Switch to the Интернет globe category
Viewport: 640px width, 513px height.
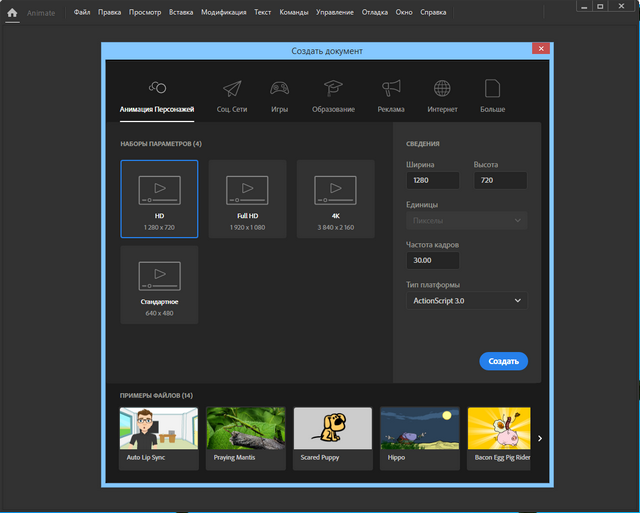click(441, 89)
